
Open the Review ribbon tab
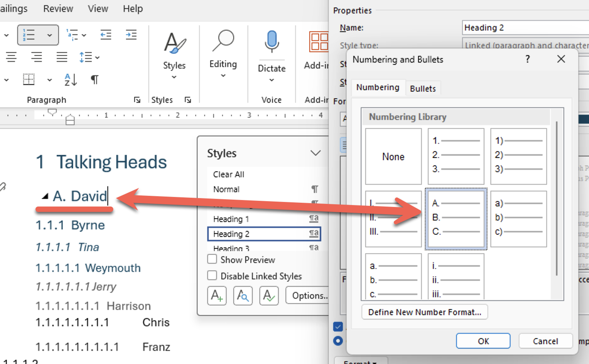pos(58,8)
